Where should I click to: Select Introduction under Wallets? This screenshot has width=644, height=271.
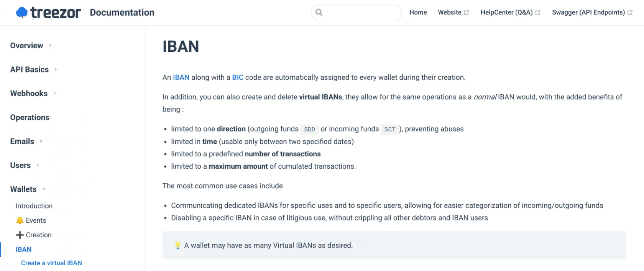tap(34, 206)
